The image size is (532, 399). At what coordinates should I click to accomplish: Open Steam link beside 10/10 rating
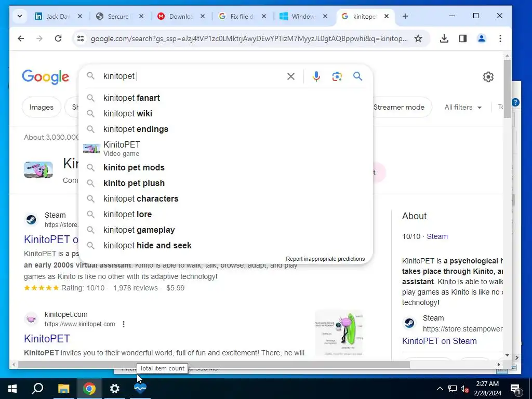click(437, 236)
